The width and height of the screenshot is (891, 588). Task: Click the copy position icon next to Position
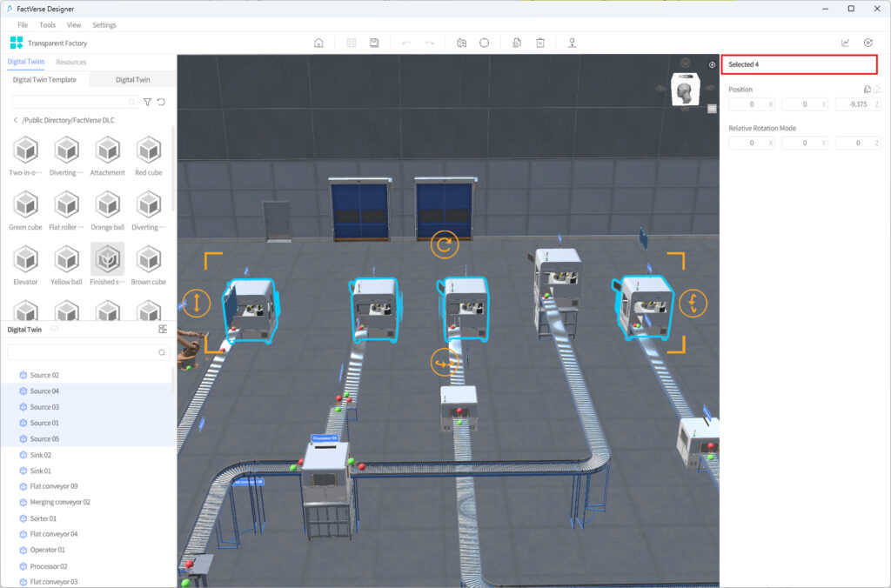pos(868,90)
